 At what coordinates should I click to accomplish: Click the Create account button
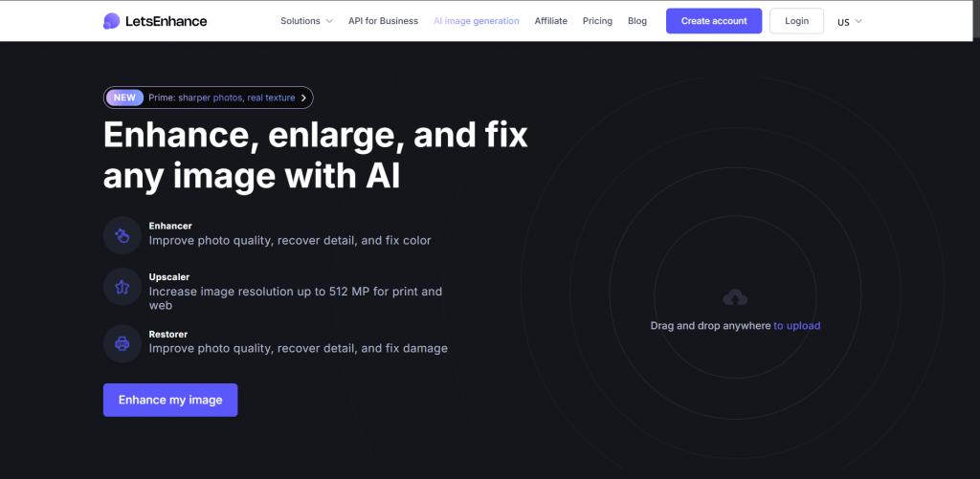(x=714, y=21)
